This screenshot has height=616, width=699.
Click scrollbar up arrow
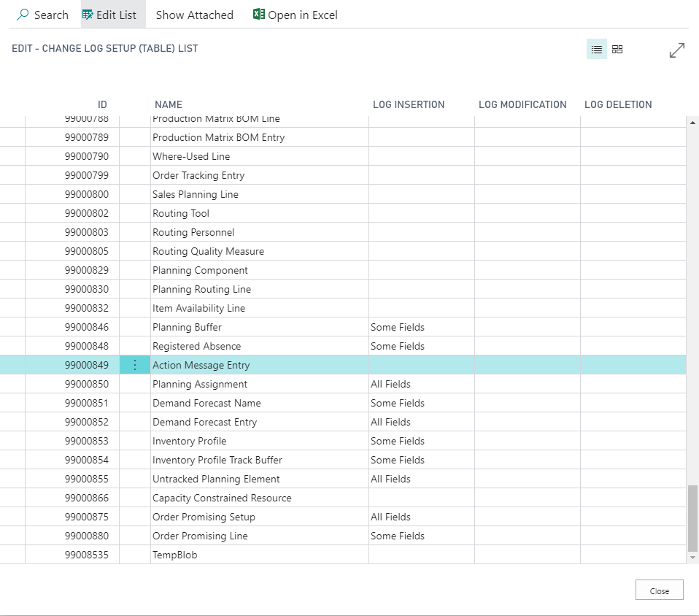692,122
